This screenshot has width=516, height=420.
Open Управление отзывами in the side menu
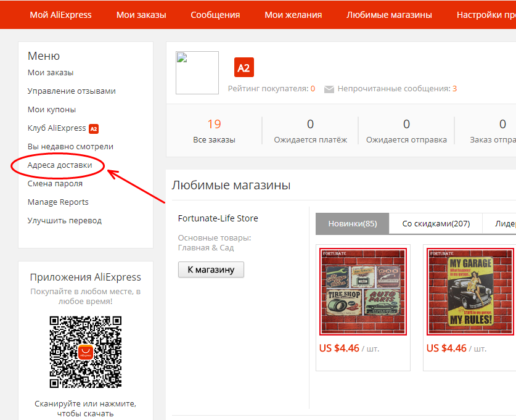tap(72, 91)
